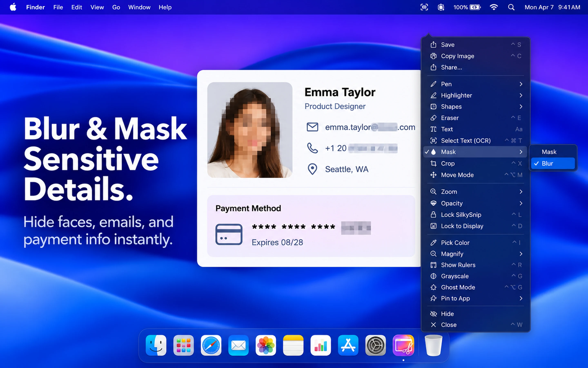Toggle the checkmark beside Mask menu item

(427, 152)
